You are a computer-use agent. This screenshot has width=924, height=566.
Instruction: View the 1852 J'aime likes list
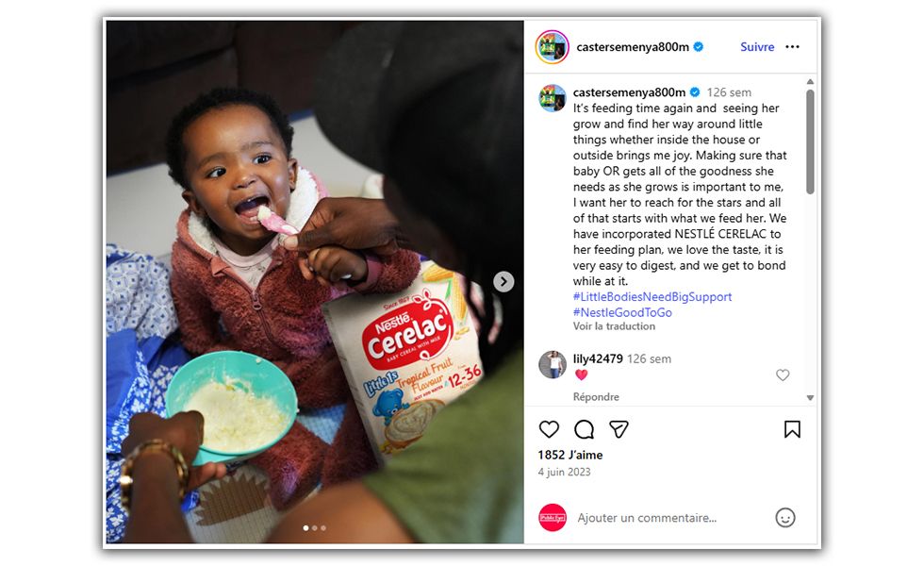point(569,455)
